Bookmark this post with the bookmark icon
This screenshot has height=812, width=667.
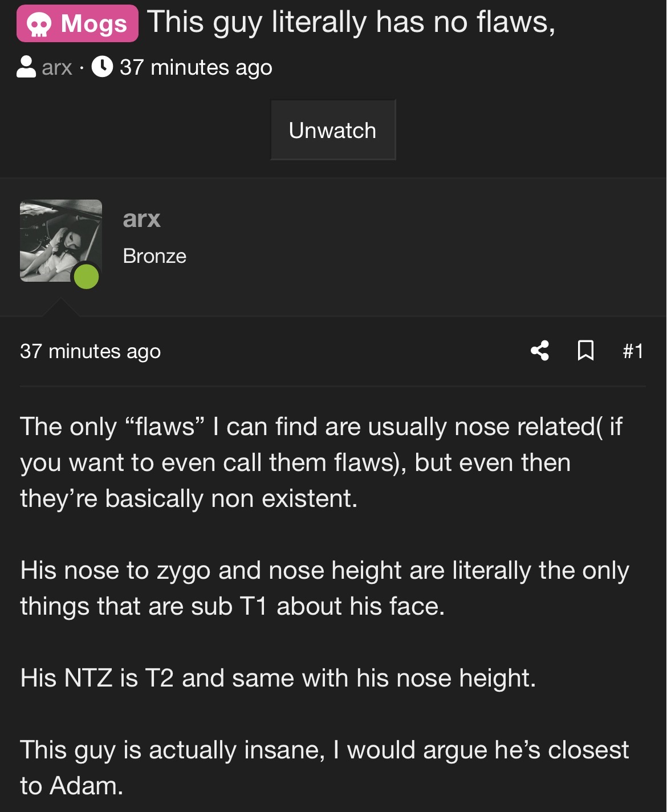pyautogui.click(x=585, y=350)
